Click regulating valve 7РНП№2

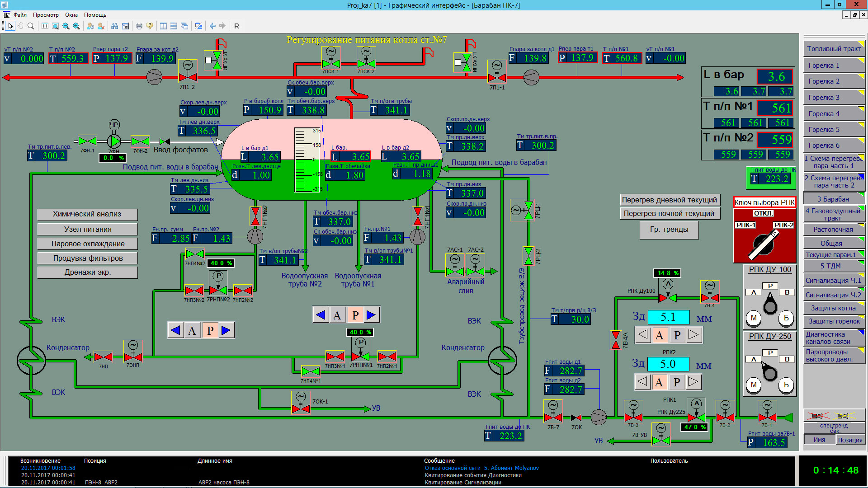click(218, 284)
